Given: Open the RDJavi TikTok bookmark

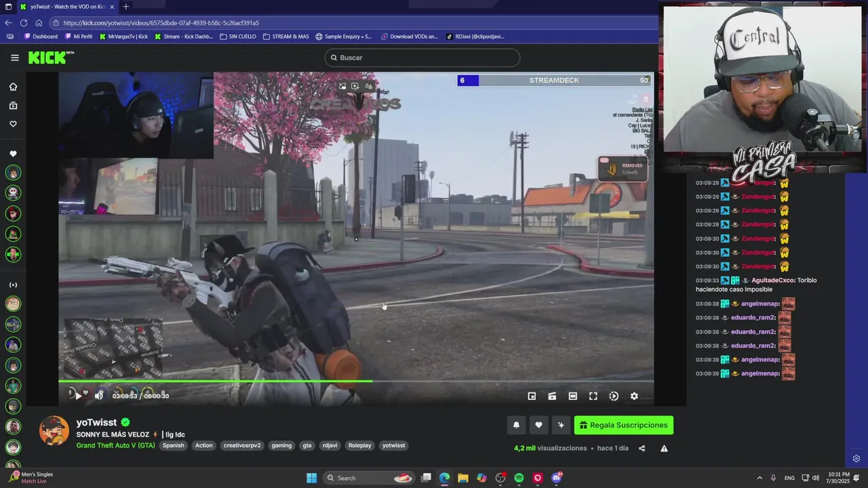Looking at the screenshot, I should pyautogui.click(x=475, y=37).
